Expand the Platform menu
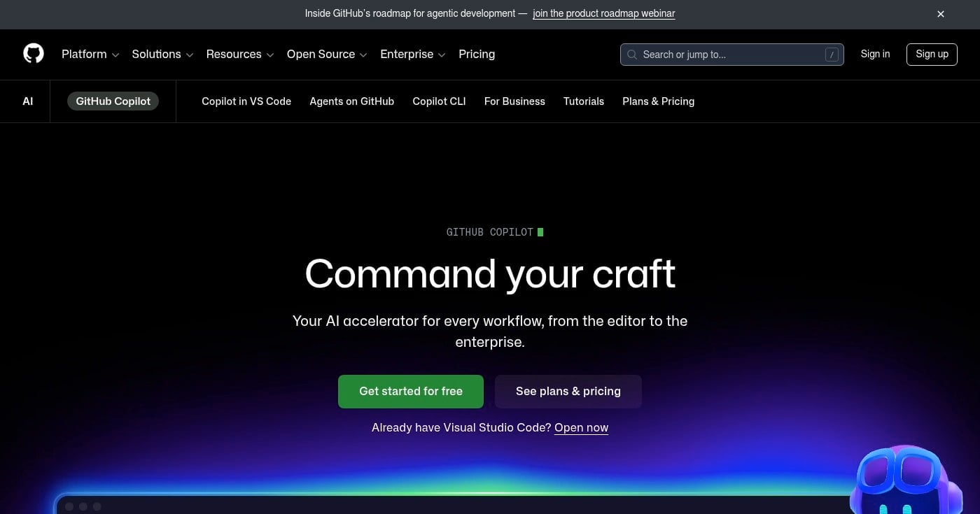The image size is (980, 514). click(x=90, y=55)
